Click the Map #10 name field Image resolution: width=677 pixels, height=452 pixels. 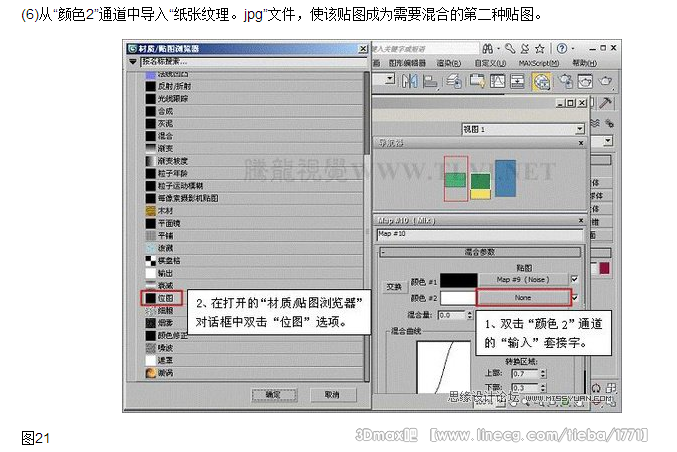pos(480,234)
